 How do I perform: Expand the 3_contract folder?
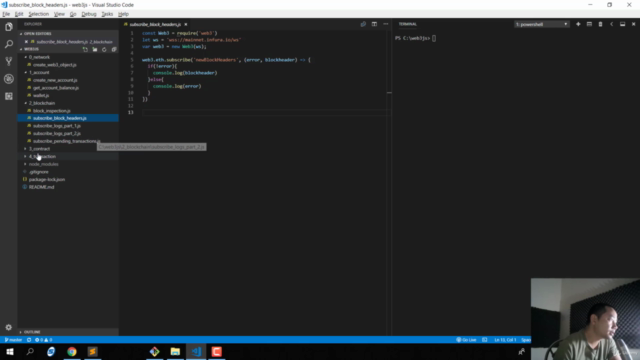pyautogui.click(x=39, y=149)
